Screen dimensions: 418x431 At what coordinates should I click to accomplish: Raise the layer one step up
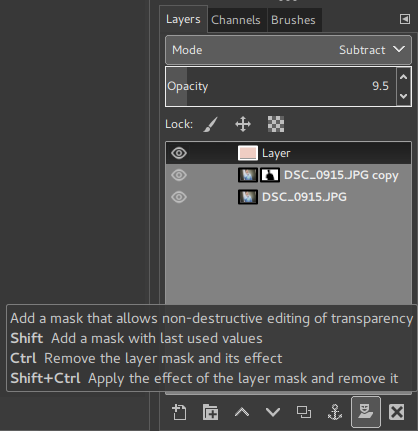click(242, 412)
